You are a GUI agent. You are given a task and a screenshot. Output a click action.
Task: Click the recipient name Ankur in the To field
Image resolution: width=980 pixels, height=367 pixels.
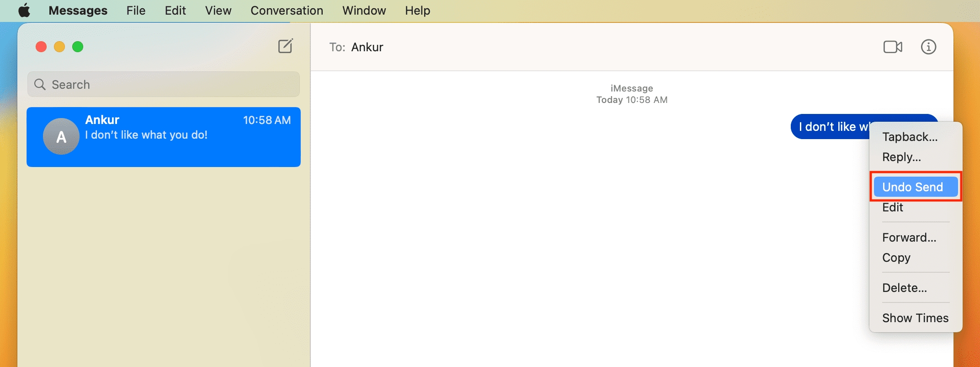367,47
